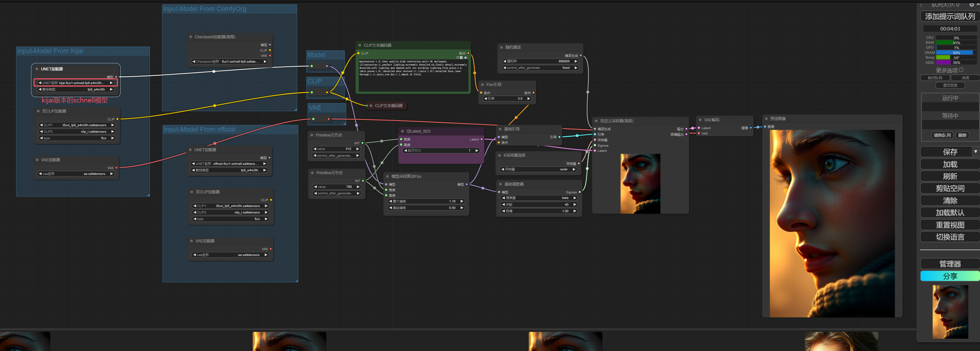Decrease steps 40 with left arrow
Viewport: 980px width, 351px height.
pos(504,205)
